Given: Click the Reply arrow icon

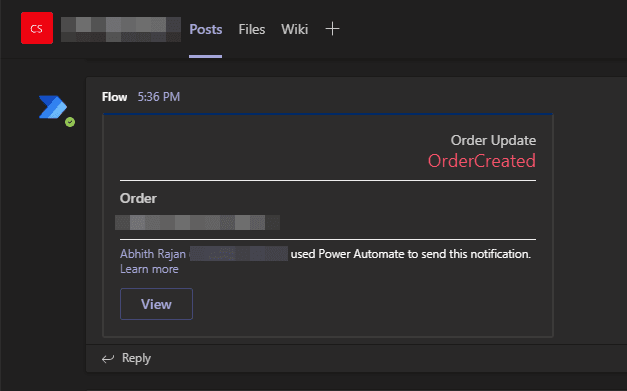Looking at the screenshot, I should click(x=108, y=359).
